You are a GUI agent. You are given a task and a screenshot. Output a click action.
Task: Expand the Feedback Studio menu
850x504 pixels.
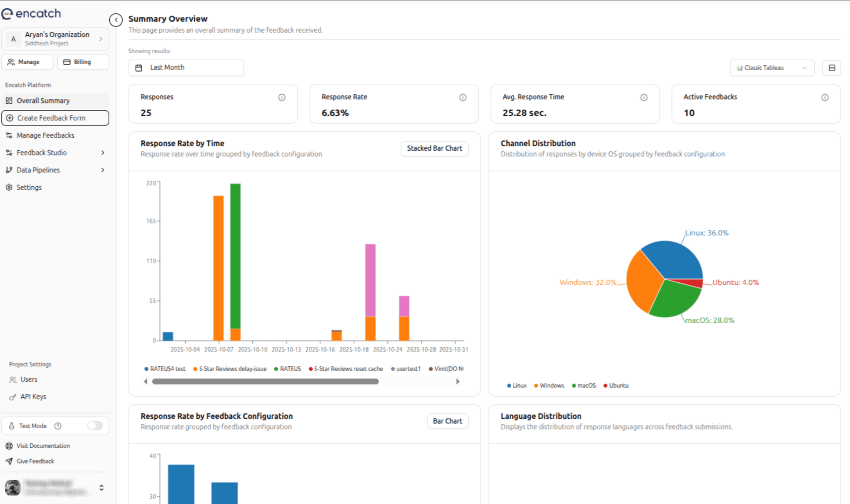pyautogui.click(x=42, y=152)
